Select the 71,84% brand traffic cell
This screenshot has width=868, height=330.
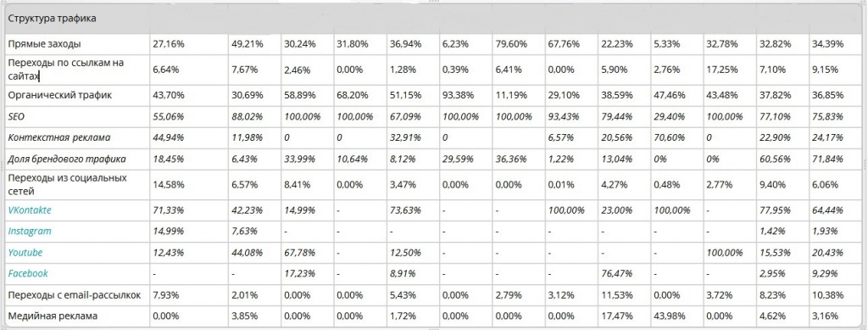click(x=826, y=159)
